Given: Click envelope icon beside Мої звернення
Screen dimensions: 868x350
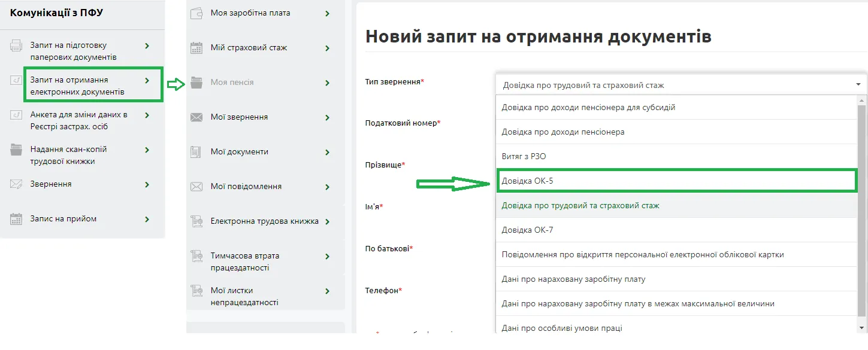Looking at the screenshot, I should click(196, 117).
